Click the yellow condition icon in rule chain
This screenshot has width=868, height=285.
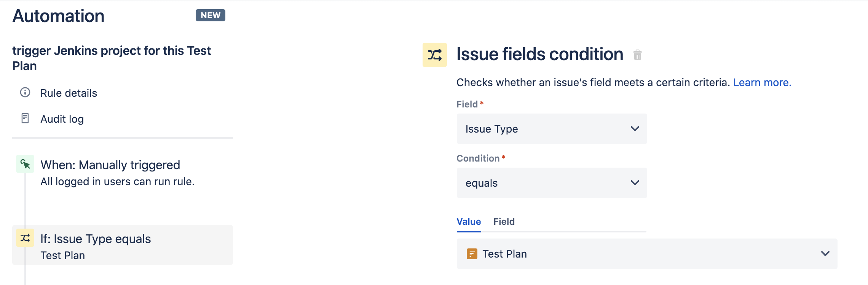click(25, 238)
